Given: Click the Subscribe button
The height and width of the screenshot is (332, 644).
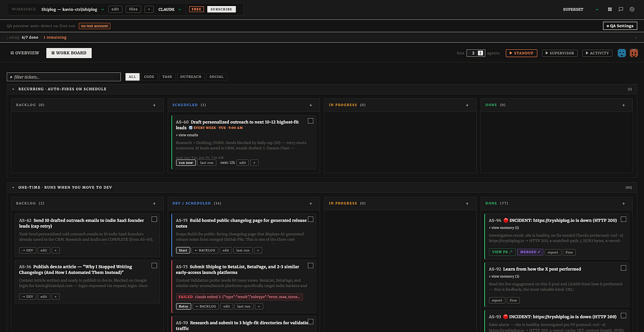Looking at the screenshot, I should pos(221,9).
